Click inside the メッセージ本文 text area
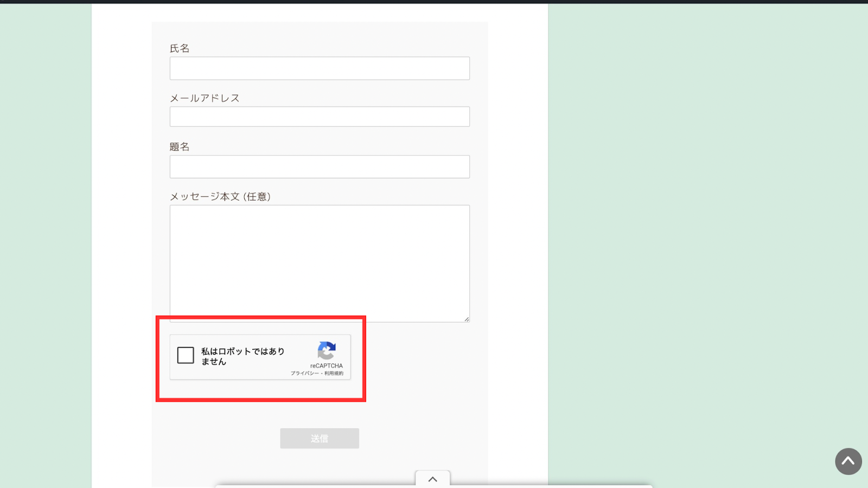Image resolution: width=868 pixels, height=488 pixels. [x=320, y=263]
